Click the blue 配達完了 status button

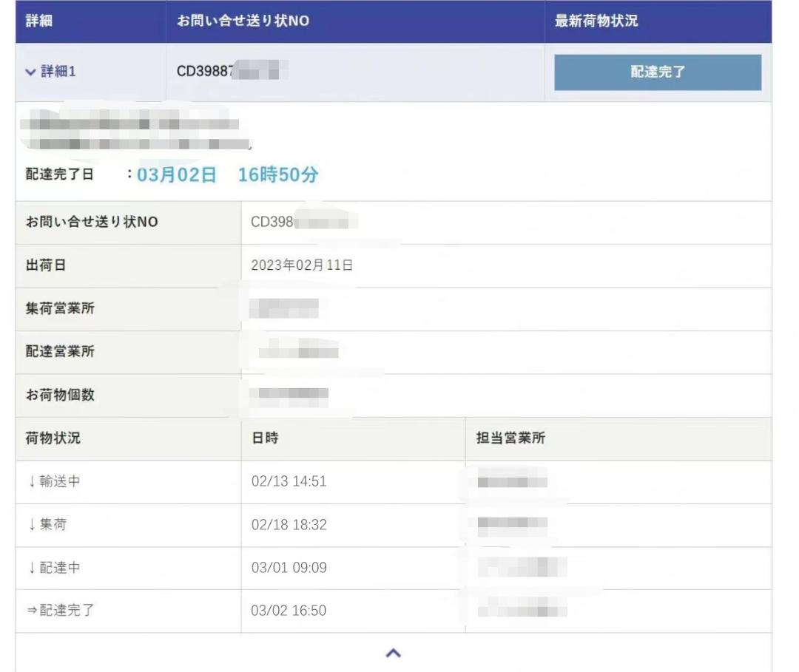(657, 72)
